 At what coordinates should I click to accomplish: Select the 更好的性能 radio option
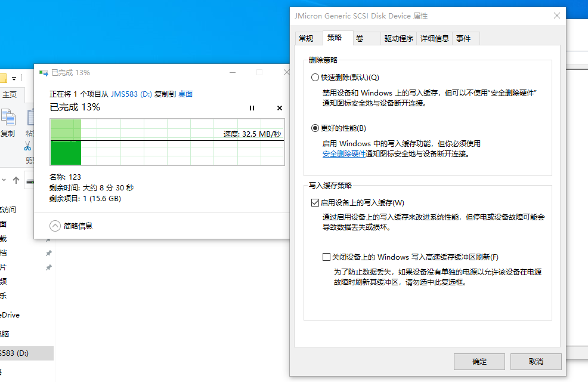tap(315, 128)
